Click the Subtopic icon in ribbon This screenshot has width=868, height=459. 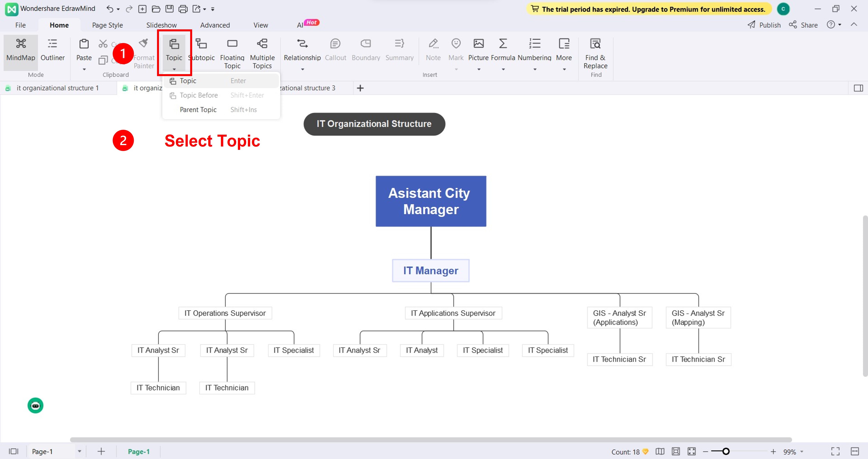pyautogui.click(x=201, y=44)
